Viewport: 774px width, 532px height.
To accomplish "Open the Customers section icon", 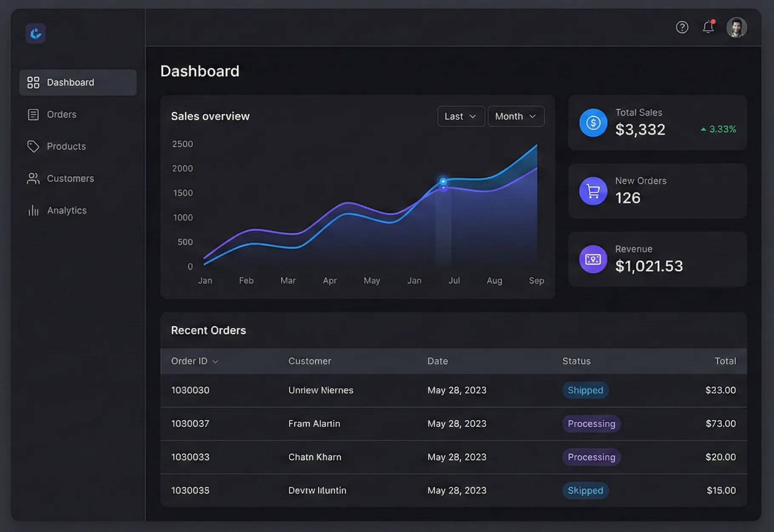I will tap(34, 178).
